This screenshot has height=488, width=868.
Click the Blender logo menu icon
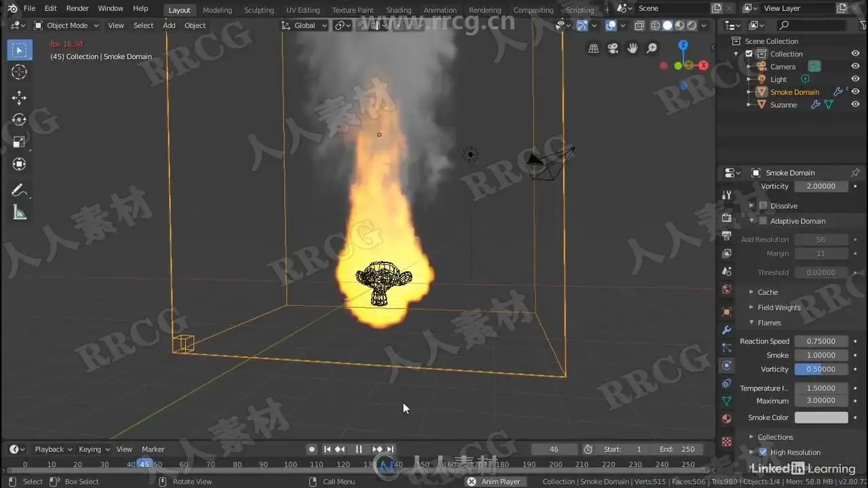(12, 8)
